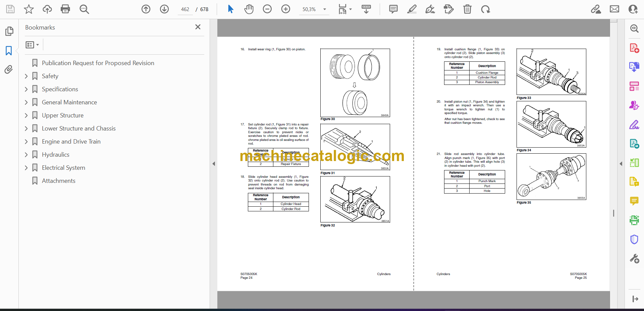Activate the hand pan tool
644x311 pixels.
(249, 9)
